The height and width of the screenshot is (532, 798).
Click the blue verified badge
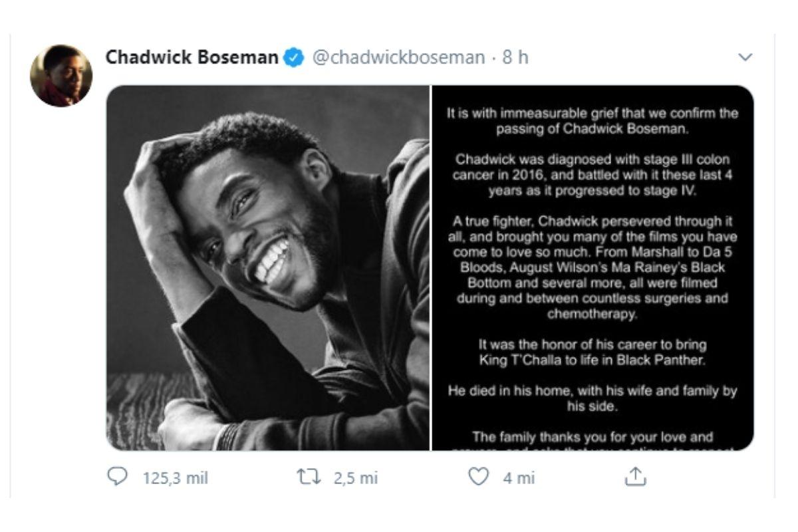(x=293, y=58)
